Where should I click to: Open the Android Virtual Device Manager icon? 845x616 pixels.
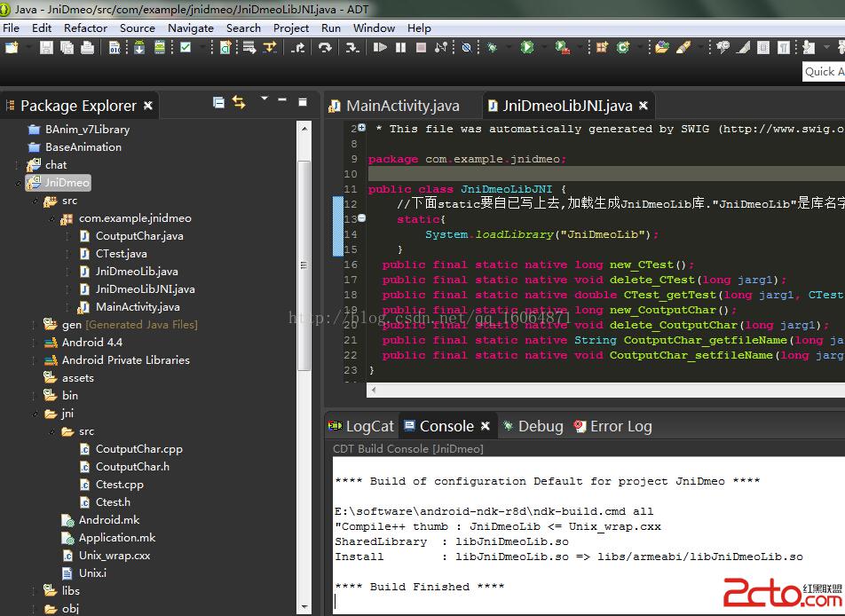tap(161, 48)
